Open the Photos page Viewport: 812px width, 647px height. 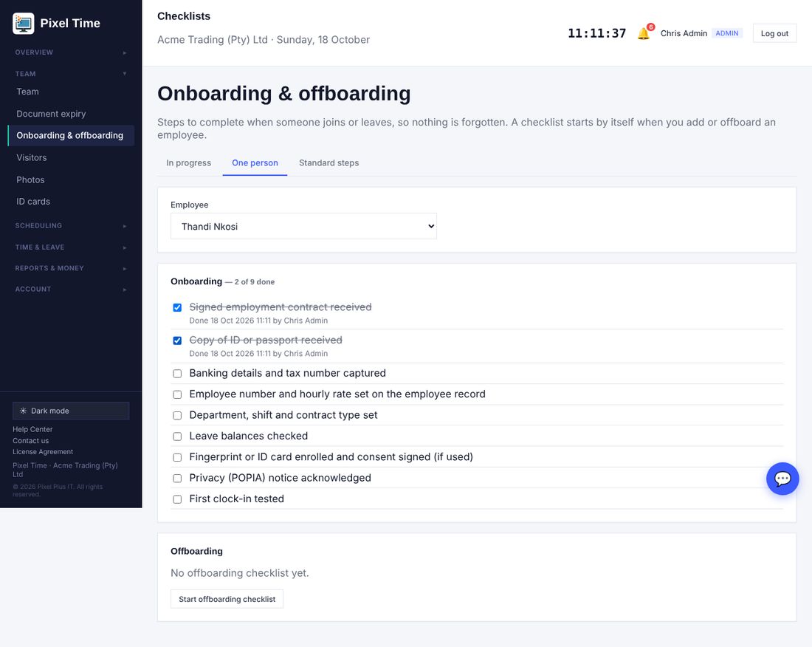click(x=71, y=179)
